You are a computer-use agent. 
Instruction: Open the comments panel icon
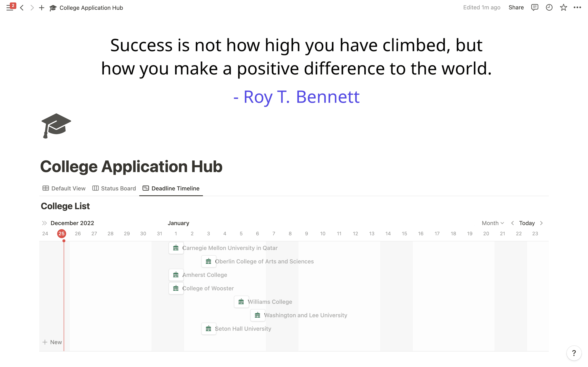point(535,8)
